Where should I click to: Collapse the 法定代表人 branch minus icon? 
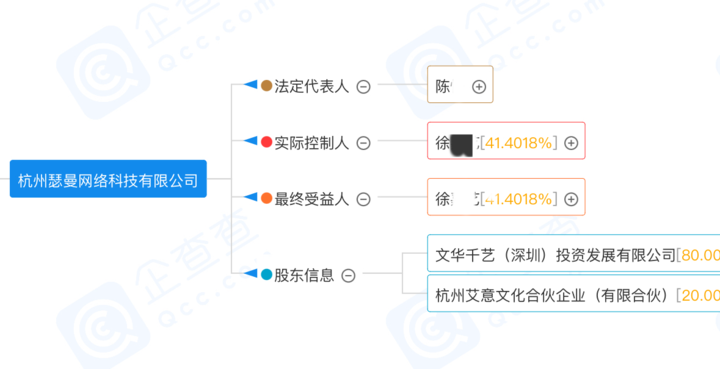point(364,87)
